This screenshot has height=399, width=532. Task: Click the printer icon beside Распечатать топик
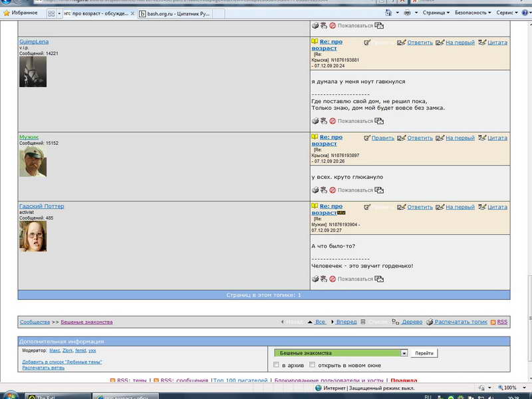click(x=430, y=322)
